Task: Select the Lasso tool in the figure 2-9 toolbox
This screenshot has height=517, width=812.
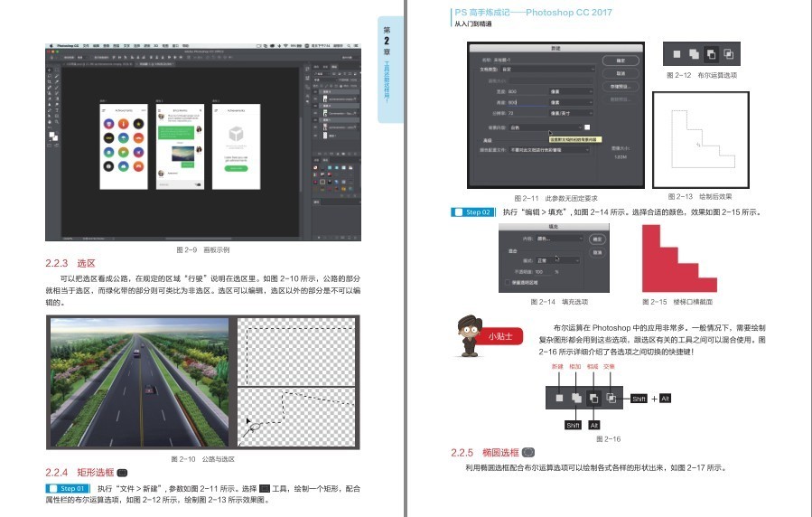Action: tap(50, 76)
